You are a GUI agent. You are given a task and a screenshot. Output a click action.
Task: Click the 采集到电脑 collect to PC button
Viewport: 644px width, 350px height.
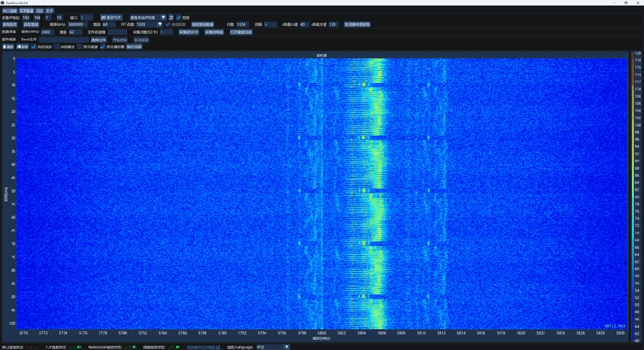[214, 32]
